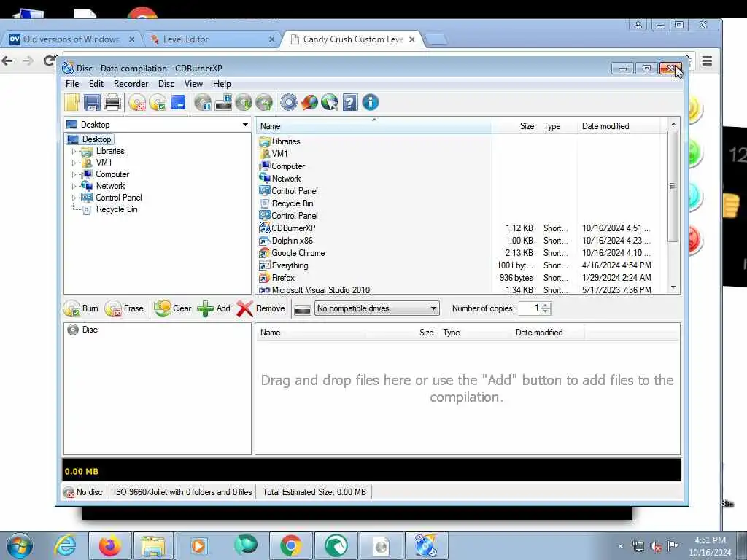Open settings via the gear toolbar icon
Screen dimensions: 747x560
tap(289, 102)
